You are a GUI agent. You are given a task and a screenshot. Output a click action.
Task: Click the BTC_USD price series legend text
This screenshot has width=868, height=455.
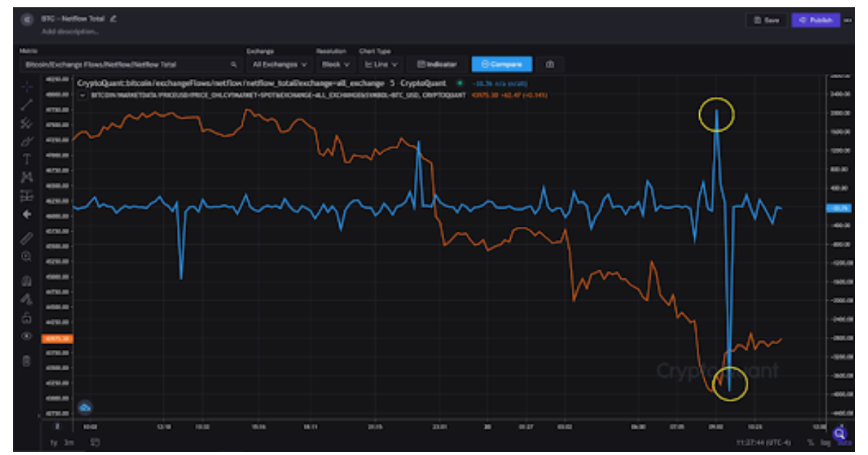[x=278, y=95]
